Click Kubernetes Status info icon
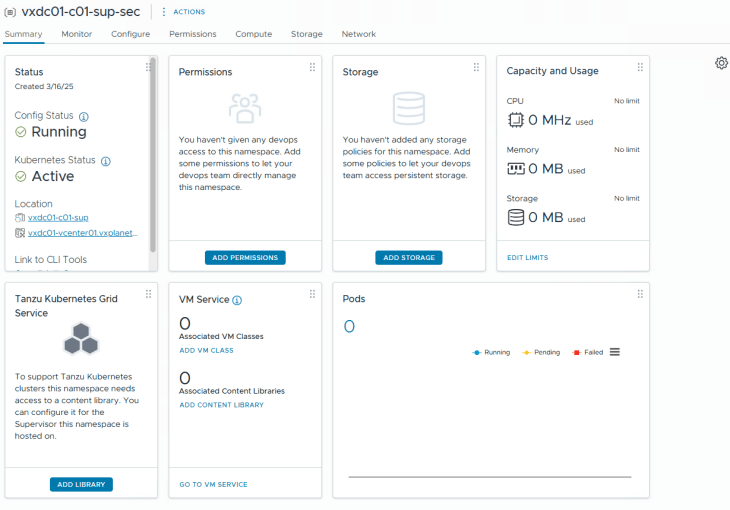This screenshot has height=510, width=730. tap(106, 160)
